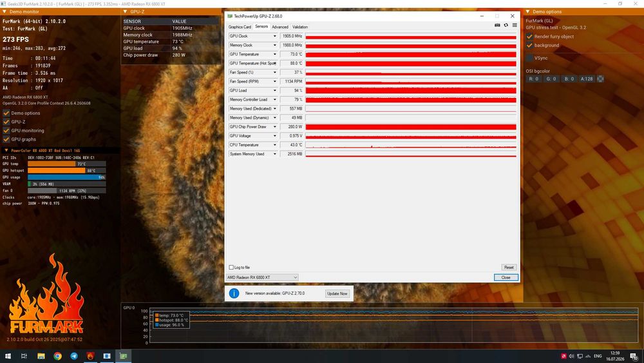Switch to the Advanced tab
The width and height of the screenshot is (644, 363).
tap(280, 26)
